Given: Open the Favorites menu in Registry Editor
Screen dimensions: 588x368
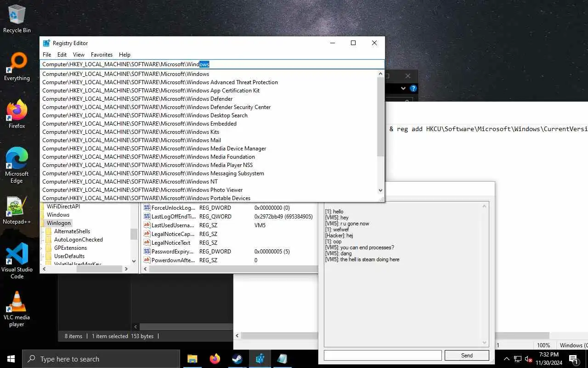Looking at the screenshot, I should pyautogui.click(x=102, y=54).
